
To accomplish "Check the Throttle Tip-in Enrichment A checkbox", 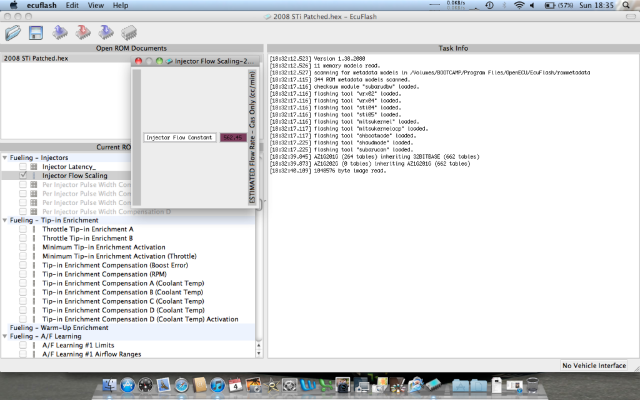I will click(23, 229).
